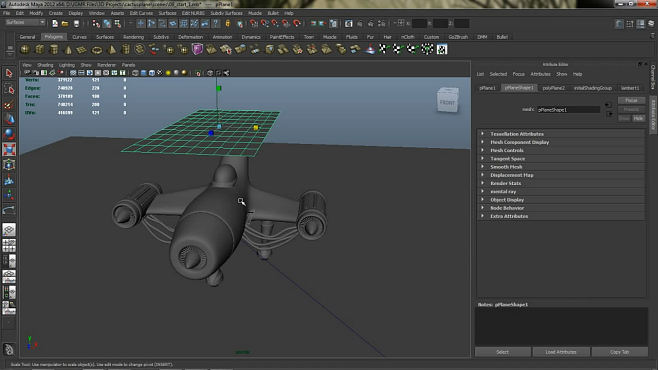Switch to the Curves shelf tab
The image size is (658, 370).
click(79, 37)
